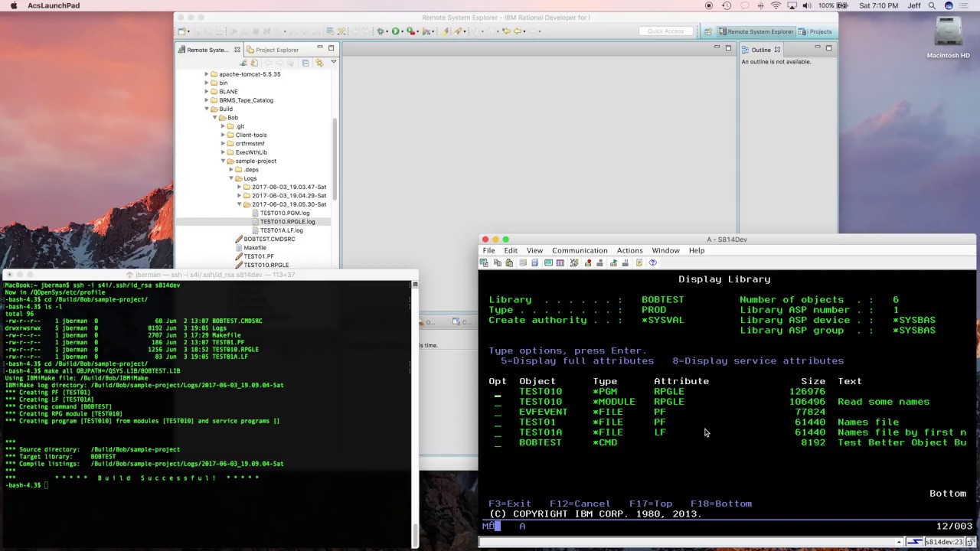Click the clock showing Sat 7:10 PM
980x551 pixels.
(x=879, y=5)
